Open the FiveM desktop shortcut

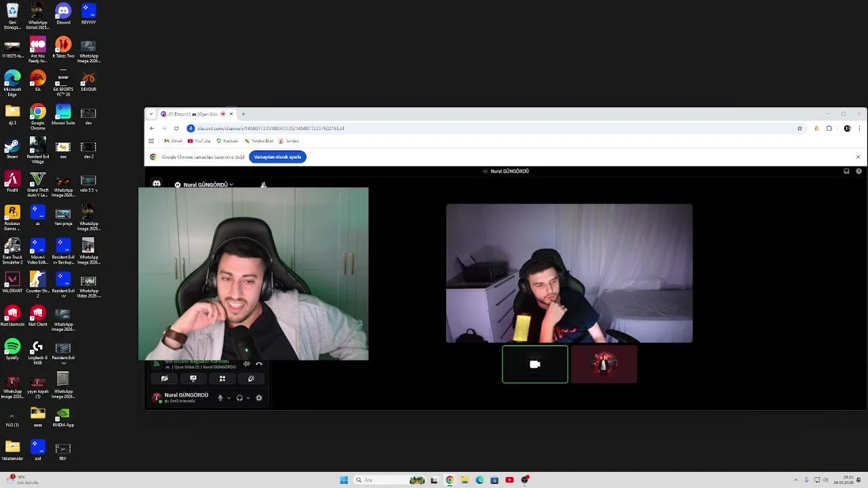(x=12, y=182)
